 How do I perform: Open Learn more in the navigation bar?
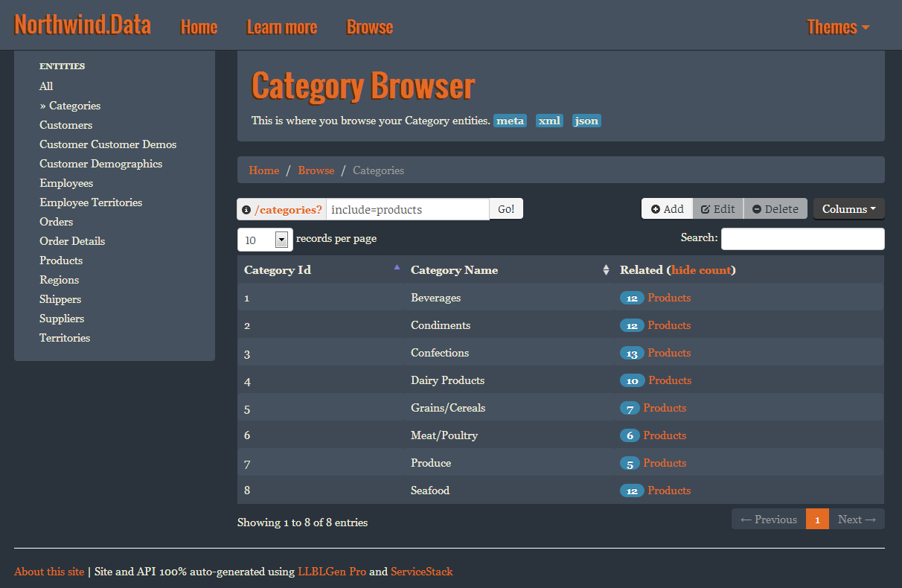pos(281,28)
